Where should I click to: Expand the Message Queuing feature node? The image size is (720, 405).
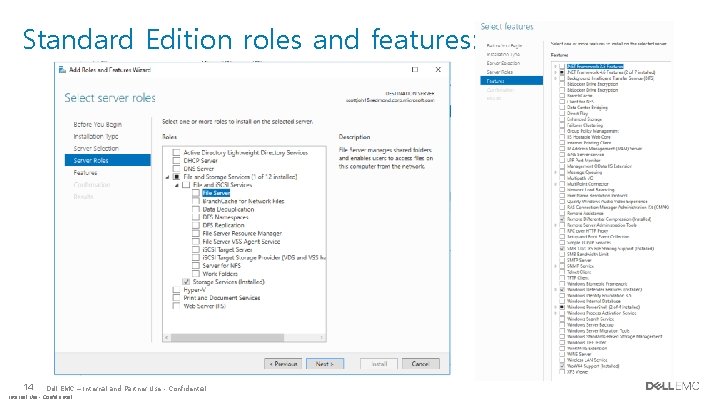click(555, 172)
